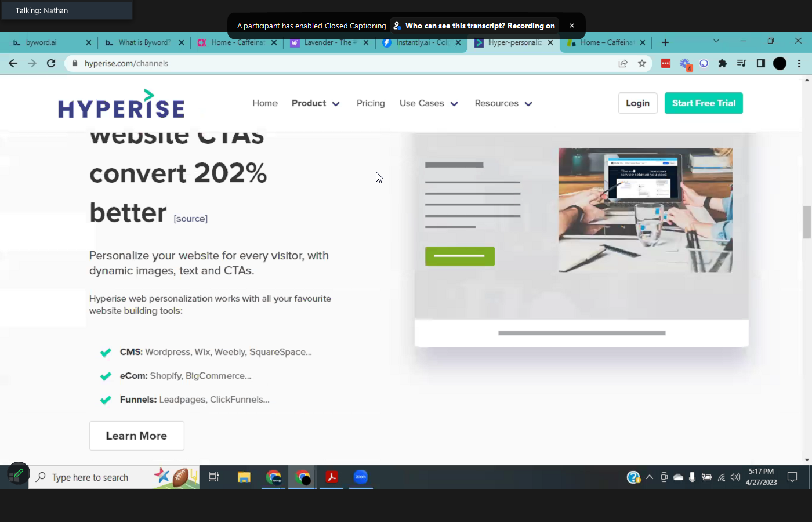The height and width of the screenshot is (522, 812).
Task: Open Chrome's three-dot menu
Action: [x=799, y=63]
